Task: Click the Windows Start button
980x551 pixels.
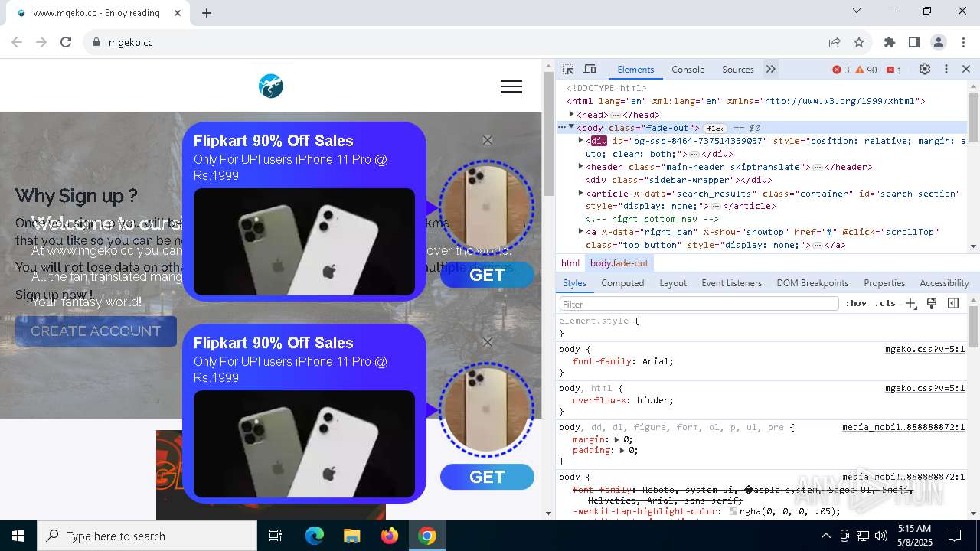Action: click(x=18, y=536)
